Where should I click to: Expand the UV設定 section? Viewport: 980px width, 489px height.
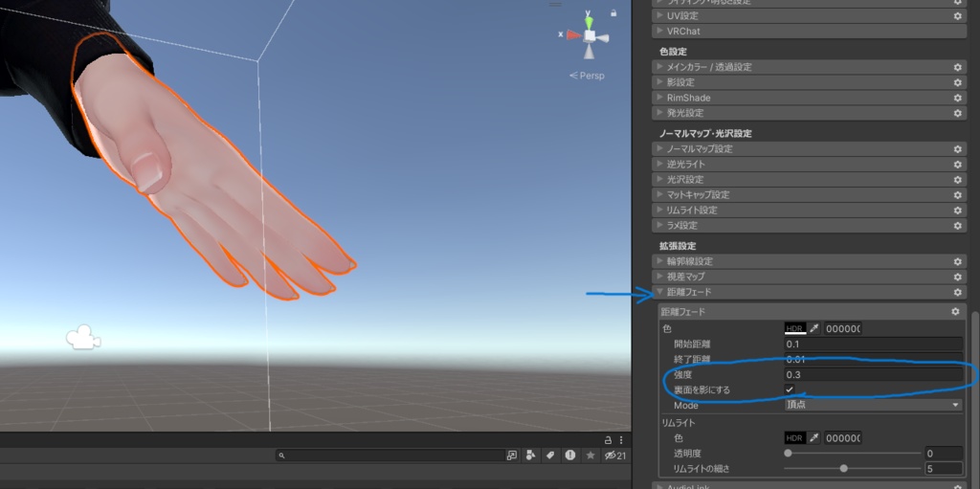810,15
